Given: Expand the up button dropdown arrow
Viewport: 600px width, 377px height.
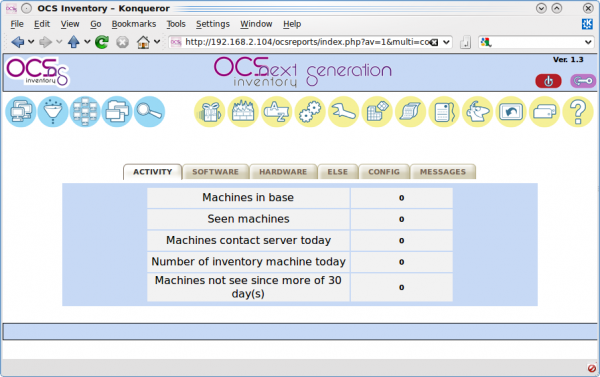Looking at the screenshot, I should coord(87,41).
